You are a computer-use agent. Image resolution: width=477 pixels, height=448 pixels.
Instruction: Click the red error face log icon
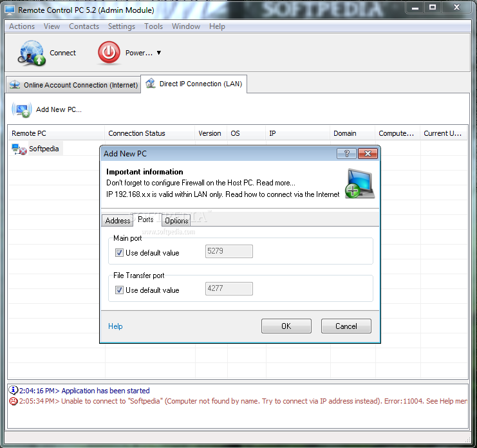(14, 401)
